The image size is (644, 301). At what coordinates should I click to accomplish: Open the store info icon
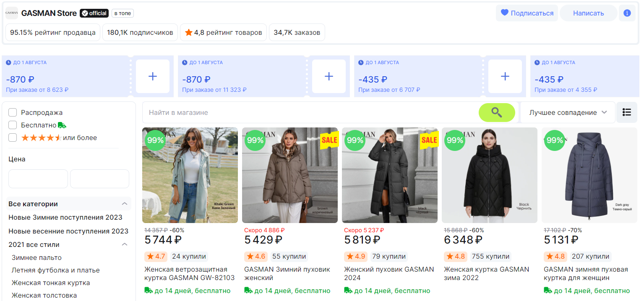627,13
